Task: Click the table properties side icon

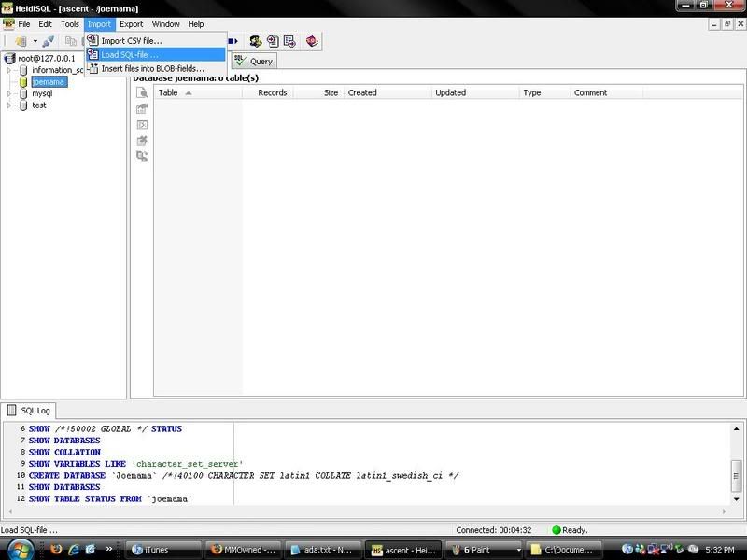Action: pyautogui.click(x=142, y=109)
